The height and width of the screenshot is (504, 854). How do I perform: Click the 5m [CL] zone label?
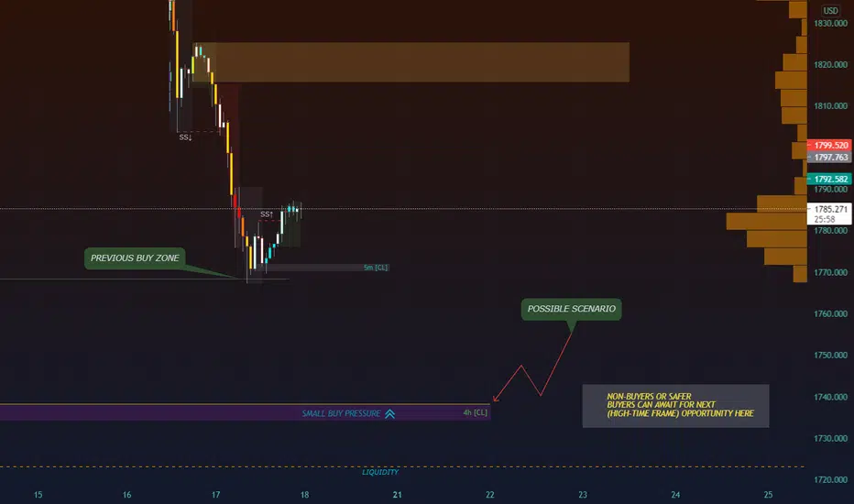pos(376,268)
